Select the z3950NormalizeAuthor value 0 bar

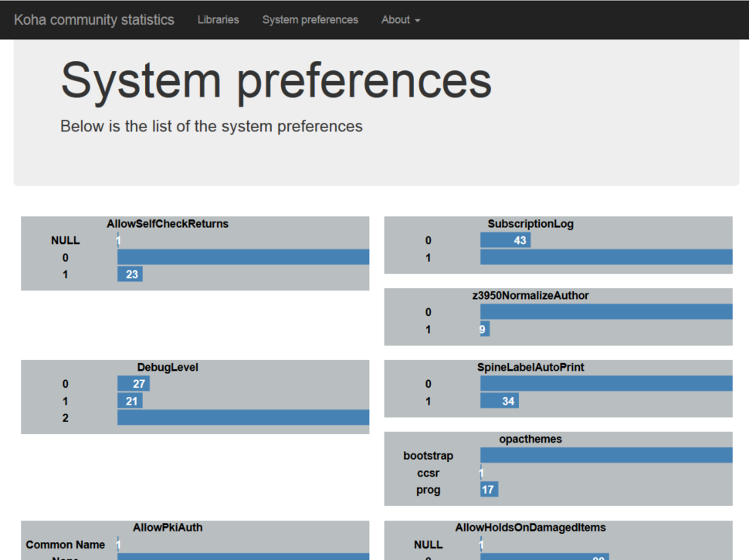tap(606, 312)
